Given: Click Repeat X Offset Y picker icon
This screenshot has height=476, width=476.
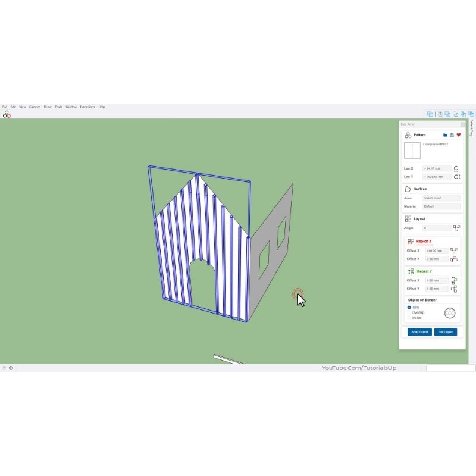Looking at the screenshot, I should click(x=454, y=259).
